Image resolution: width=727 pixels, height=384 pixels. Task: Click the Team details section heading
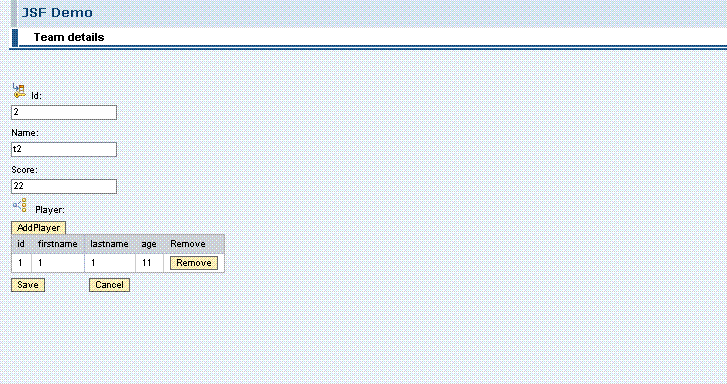click(x=69, y=37)
